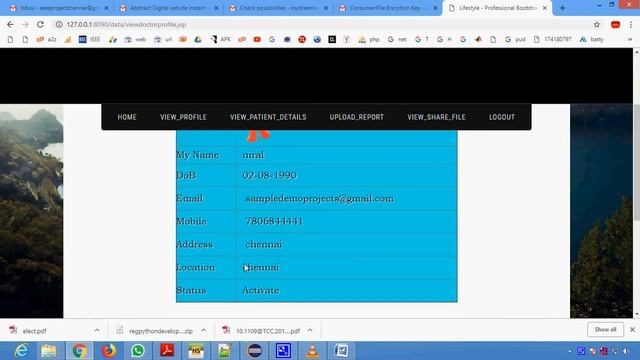Open File Explorer from the taskbar

point(49,351)
